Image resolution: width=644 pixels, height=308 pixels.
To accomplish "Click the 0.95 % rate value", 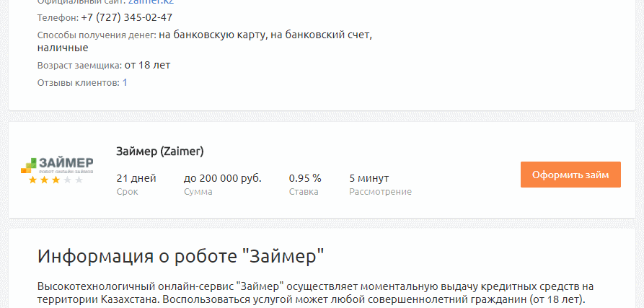I will pyautogui.click(x=305, y=178).
